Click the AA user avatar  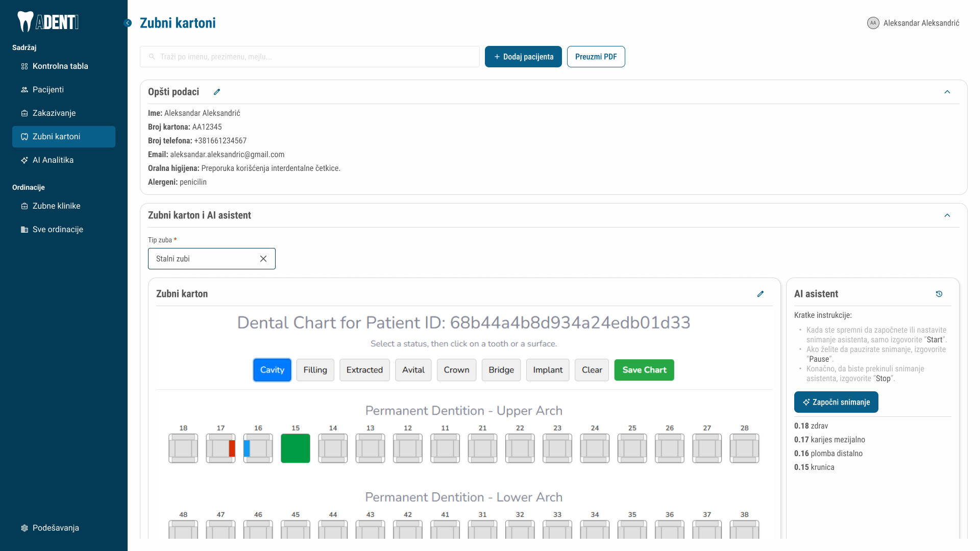coord(873,23)
